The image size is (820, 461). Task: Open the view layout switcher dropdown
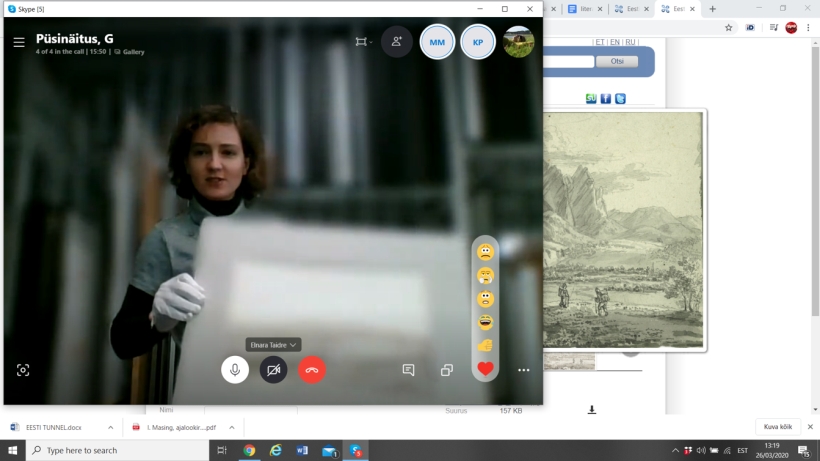[363, 42]
